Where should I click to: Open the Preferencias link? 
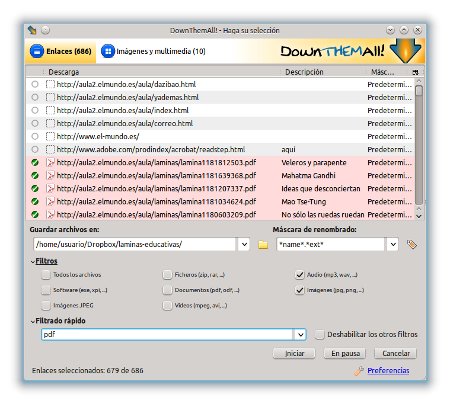[x=388, y=370]
